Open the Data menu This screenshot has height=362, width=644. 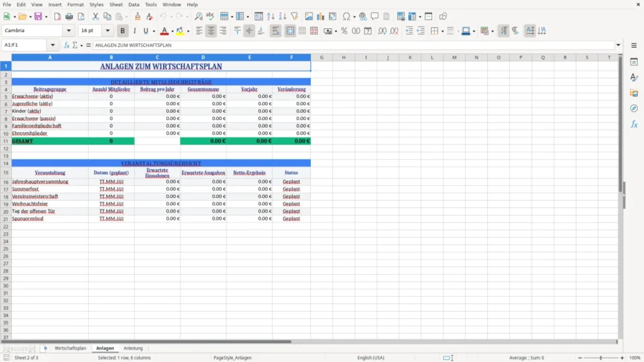tap(133, 4)
